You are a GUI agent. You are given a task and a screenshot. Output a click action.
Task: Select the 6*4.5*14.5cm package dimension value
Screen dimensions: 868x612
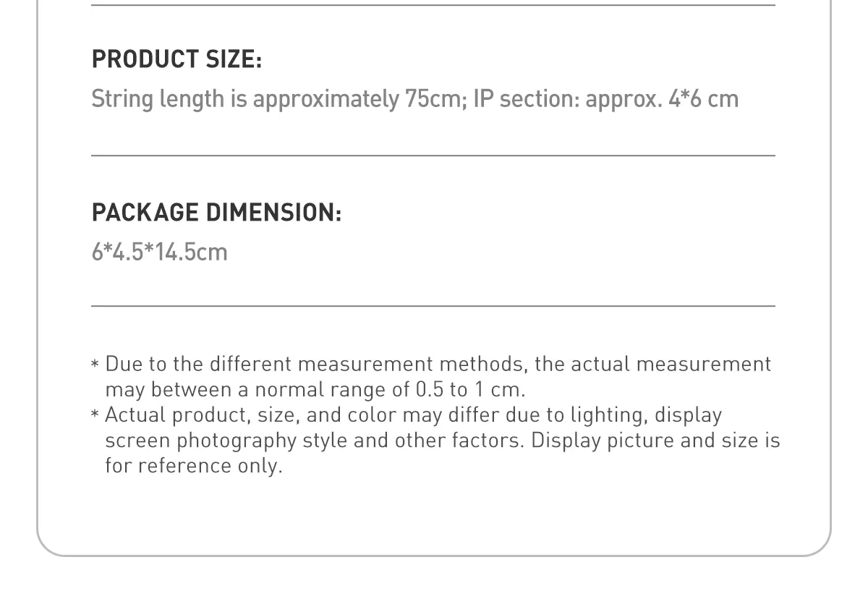pyautogui.click(x=159, y=252)
